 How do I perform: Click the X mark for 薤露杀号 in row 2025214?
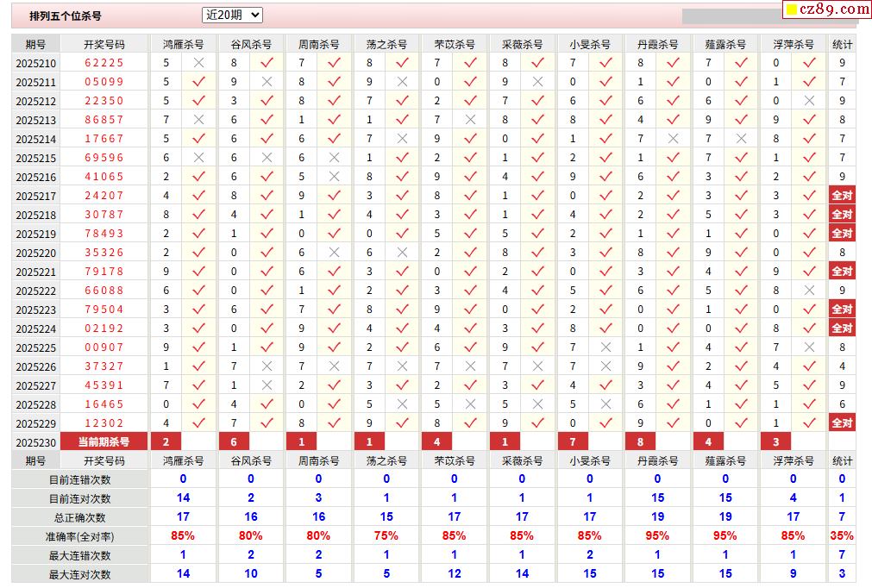(x=741, y=139)
